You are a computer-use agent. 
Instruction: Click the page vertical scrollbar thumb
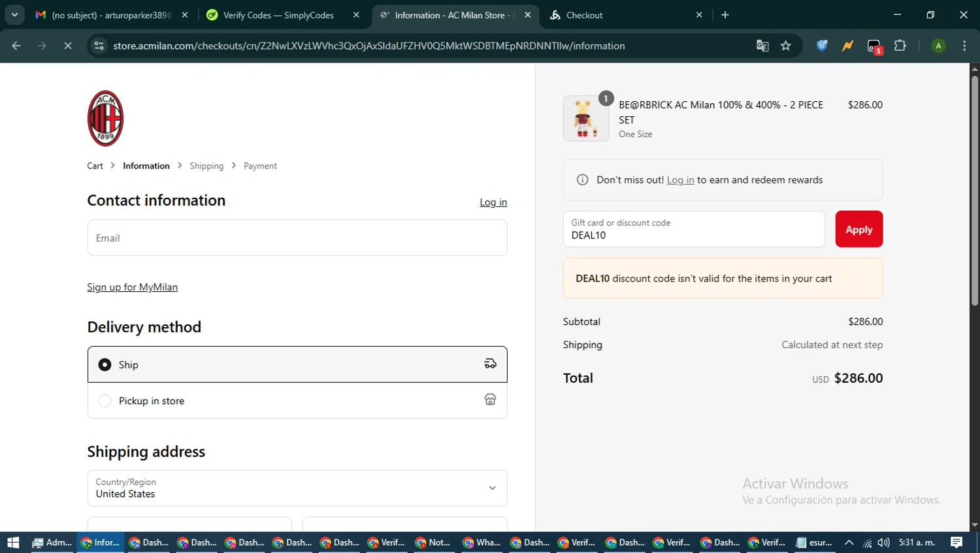(x=974, y=190)
